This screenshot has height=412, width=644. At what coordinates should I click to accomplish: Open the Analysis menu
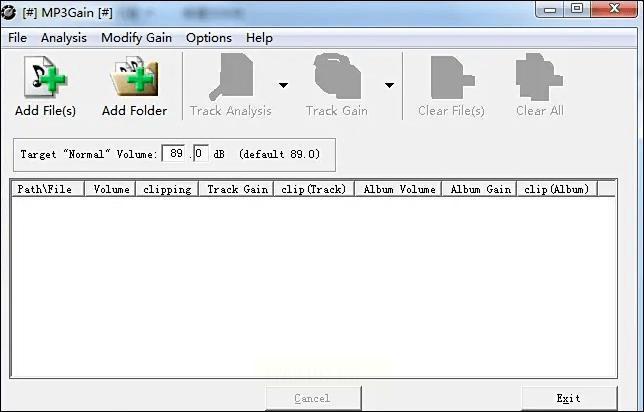[64, 38]
